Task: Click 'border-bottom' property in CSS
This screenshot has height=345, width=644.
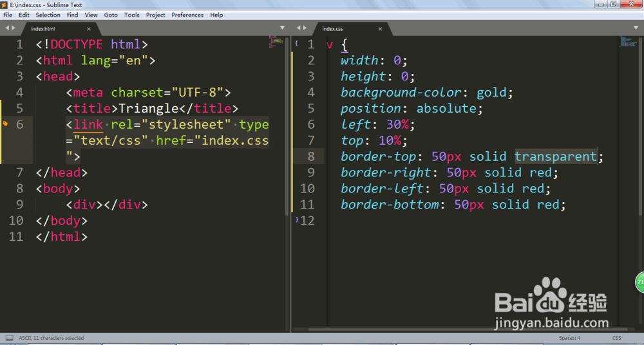Action: 390,204
